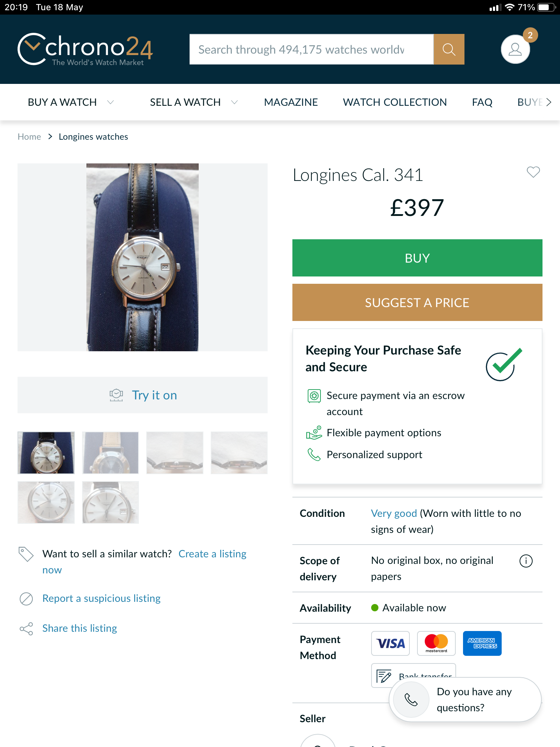
Task: Expand the Buy a Watch dropdown chevron
Action: pyautogui.click(x=110, y=102)
